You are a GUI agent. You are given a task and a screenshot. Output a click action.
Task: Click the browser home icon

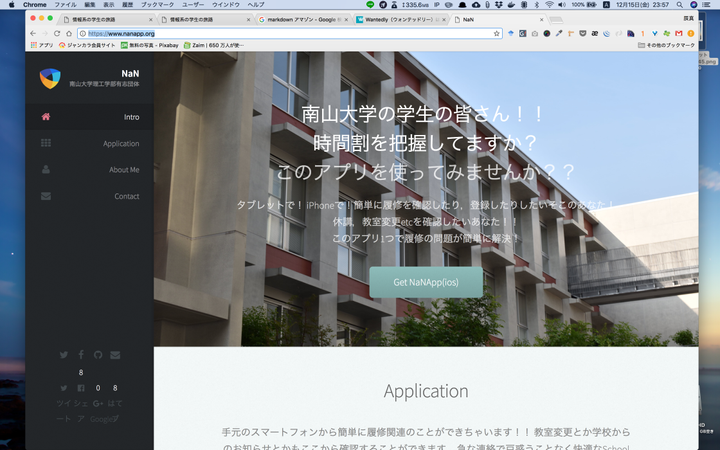pos(69,34)
